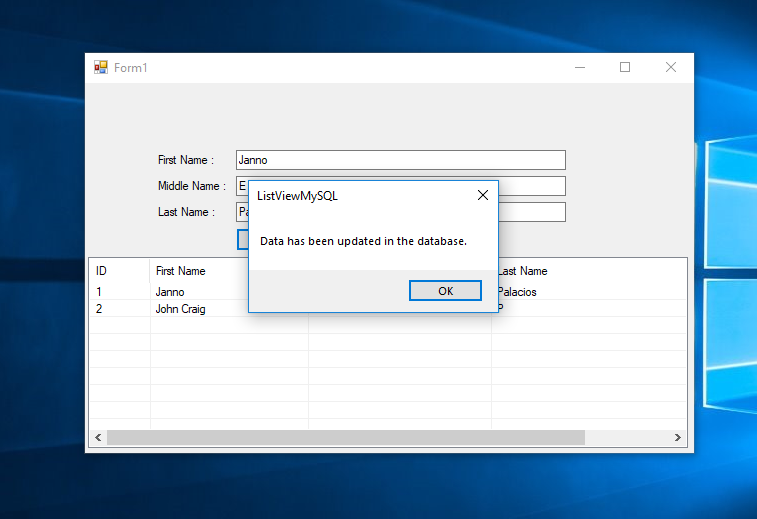Close the Form1 window
This screenshot has width=757, height=519.
tap(671, 67)
